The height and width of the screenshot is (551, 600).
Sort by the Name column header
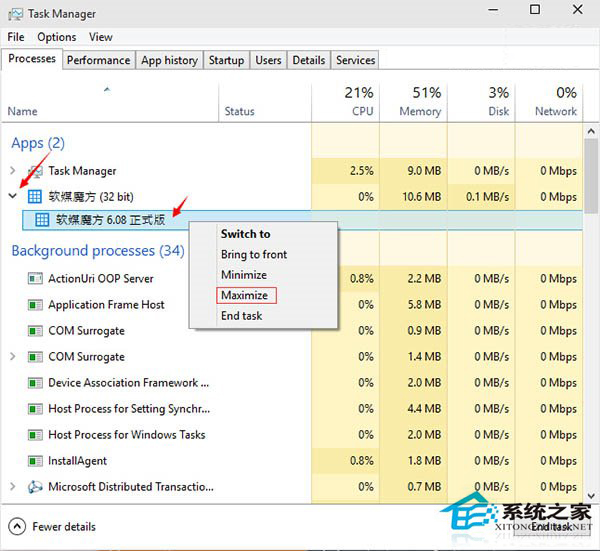coord(110,103)
